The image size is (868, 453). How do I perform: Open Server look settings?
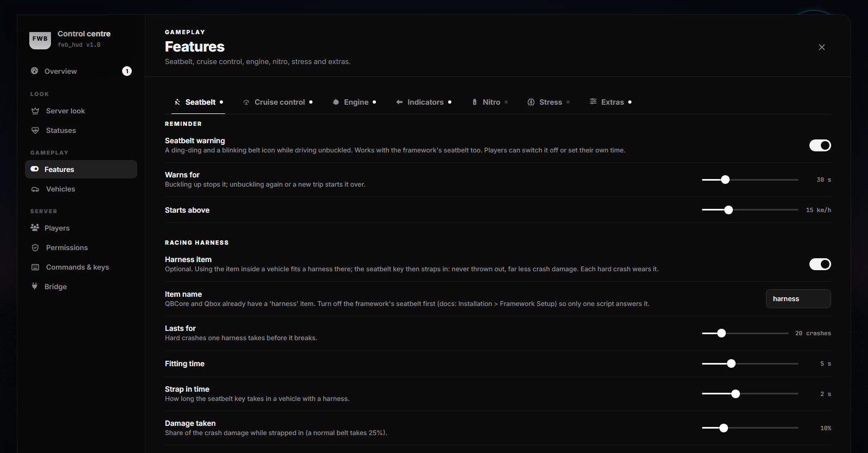coord(81,111)
